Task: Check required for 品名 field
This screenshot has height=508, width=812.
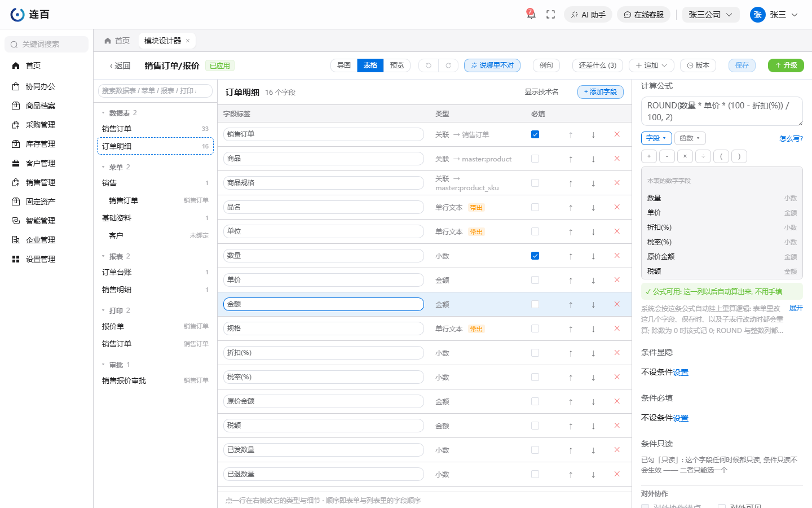Action: pyautogui.click(x=535, y=207)
